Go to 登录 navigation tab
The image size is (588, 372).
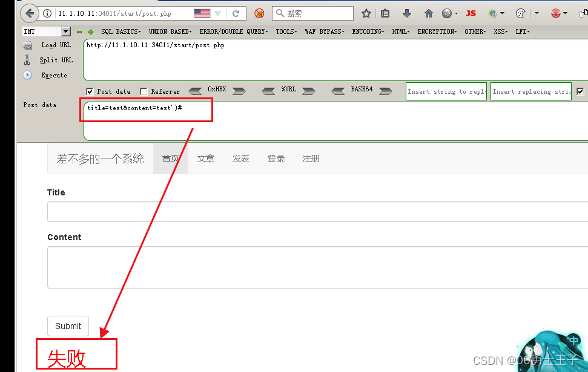coord(276,158)
